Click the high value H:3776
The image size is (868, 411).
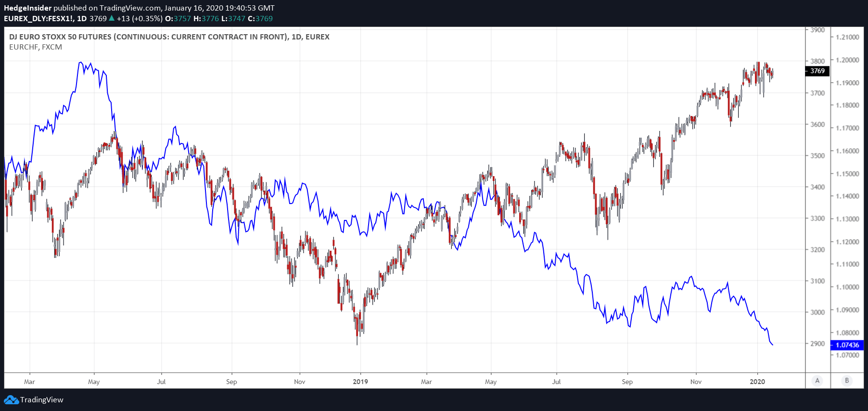click(x=206, y=19)
